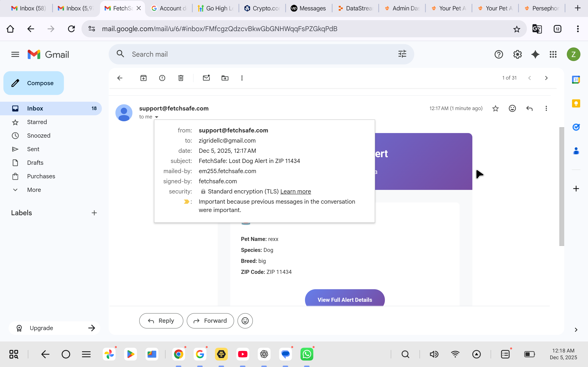Image resolution: width=588 pixels, height=367 pixels.
Task: Bookmark this page with star icon
Action: [516, 29]
